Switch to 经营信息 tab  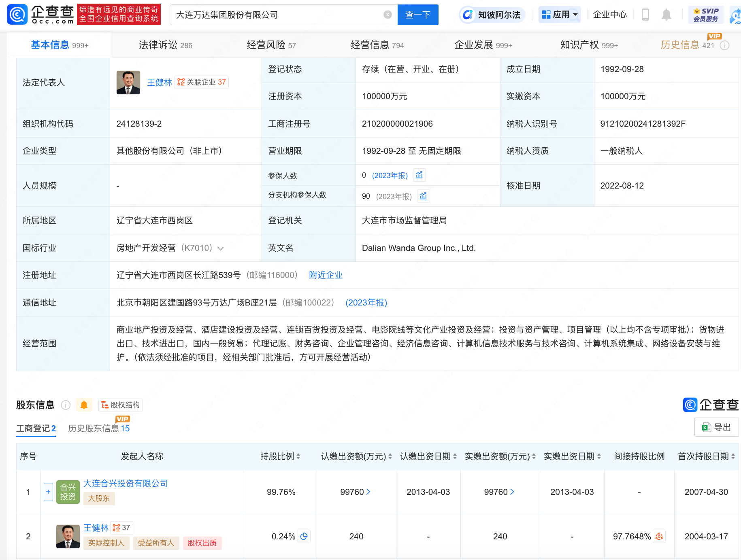tap(377, 45)
